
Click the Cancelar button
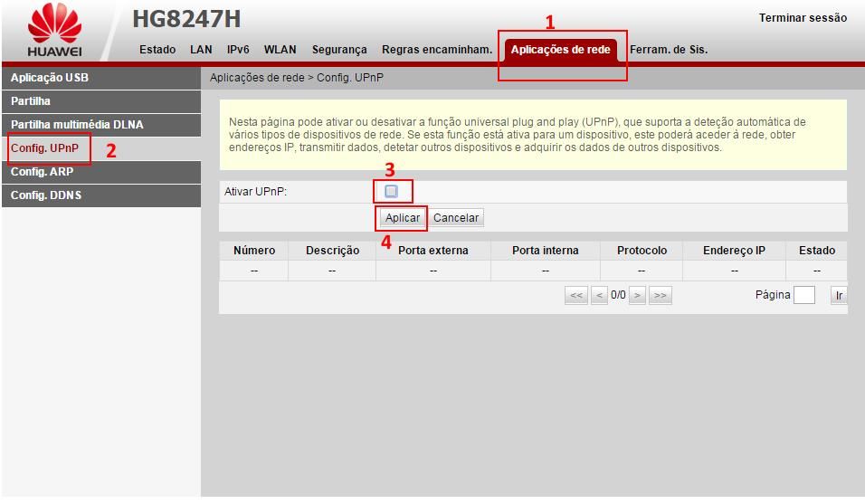(456, 218)
